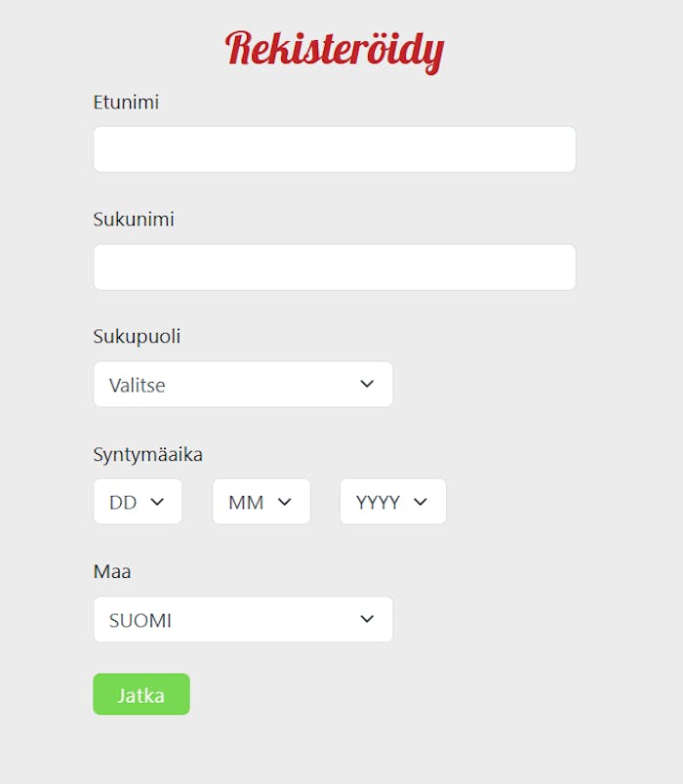Click the chevron arrow beside SUOMI
Screen dimensions: 683x784
[x=367, y=619]
